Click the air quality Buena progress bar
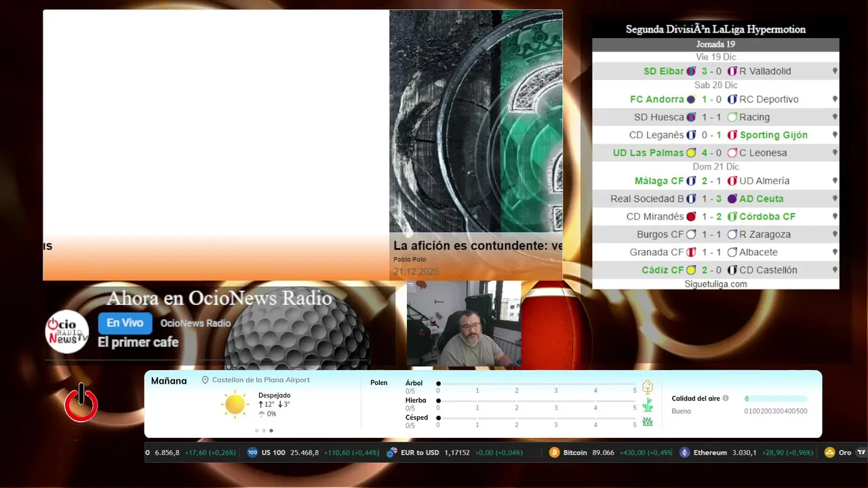 (776, 399)
